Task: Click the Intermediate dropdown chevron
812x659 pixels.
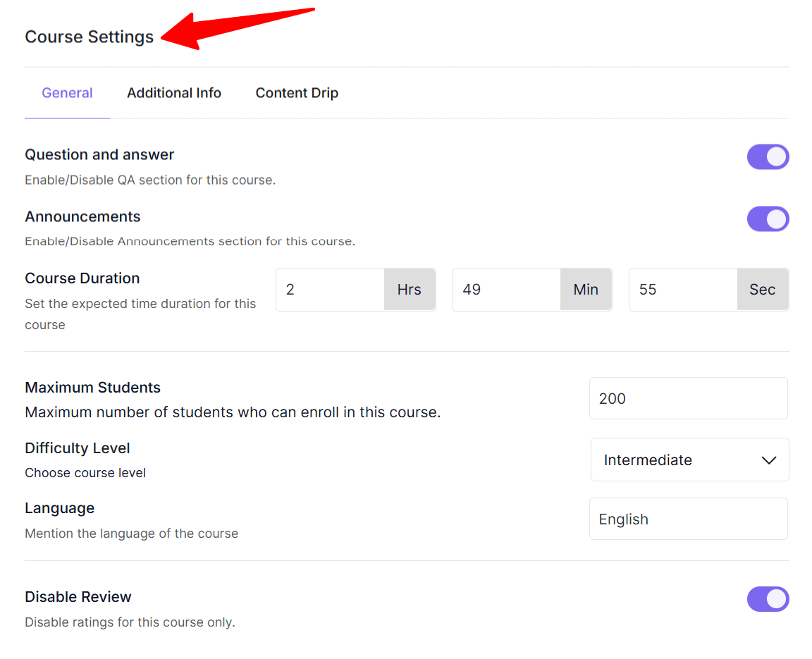Action: [x=769, y=460]
